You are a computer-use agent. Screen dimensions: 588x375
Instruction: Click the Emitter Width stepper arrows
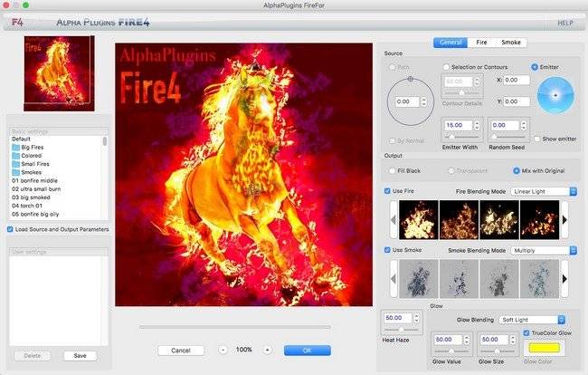click(x=477, y=125)
